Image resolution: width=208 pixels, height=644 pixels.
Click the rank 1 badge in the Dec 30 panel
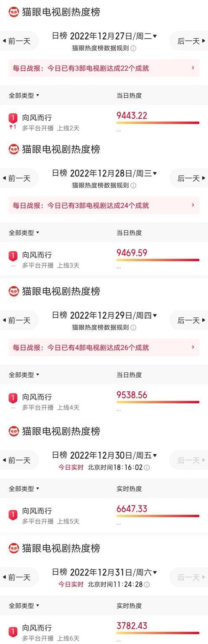pos(13,514)
